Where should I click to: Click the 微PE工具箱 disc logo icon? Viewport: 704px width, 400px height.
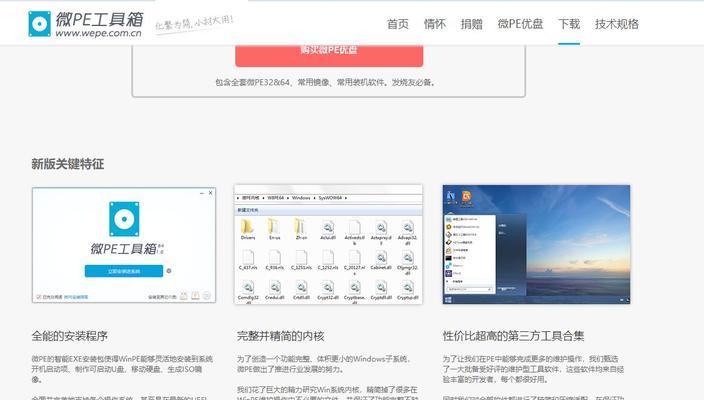click(x=40, y=23)
